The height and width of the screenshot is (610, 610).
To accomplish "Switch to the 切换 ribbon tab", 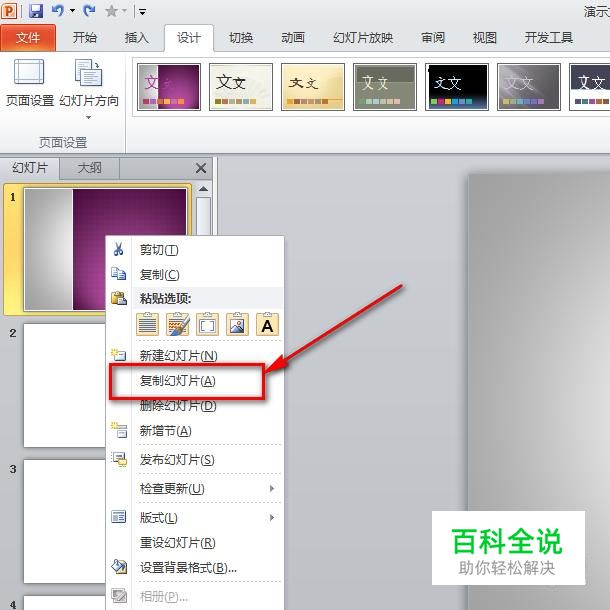I will click(241, 38).
